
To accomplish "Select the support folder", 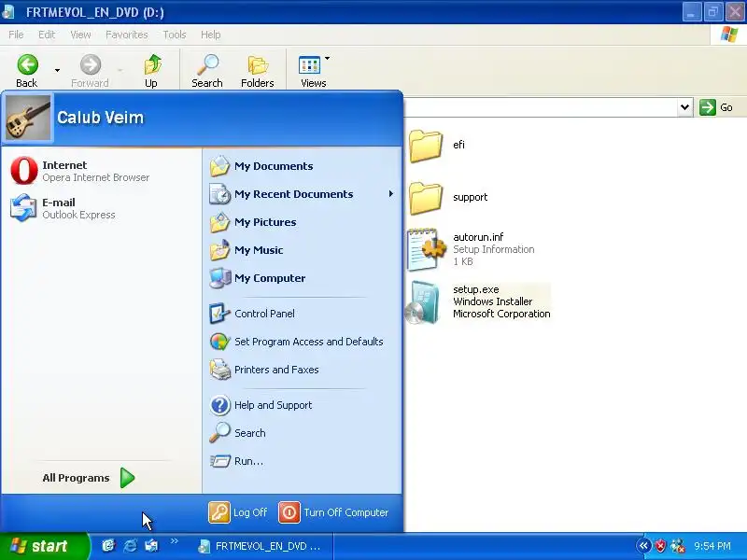I will pyautogui.click(x=426, y=198).
